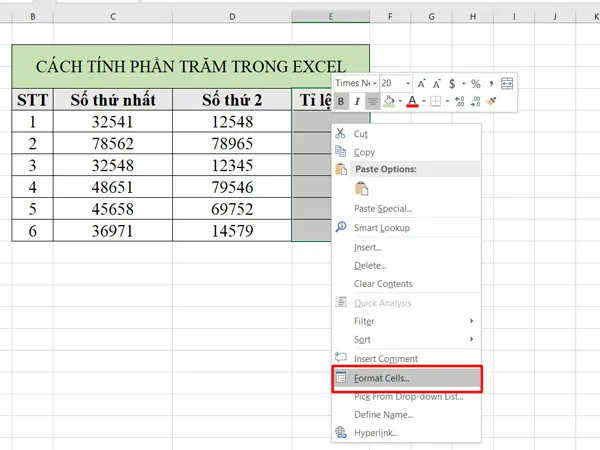Click the Decrease Font Size icon
The width and height of the screenshot is (600, 450).
[x=439, y=83]
